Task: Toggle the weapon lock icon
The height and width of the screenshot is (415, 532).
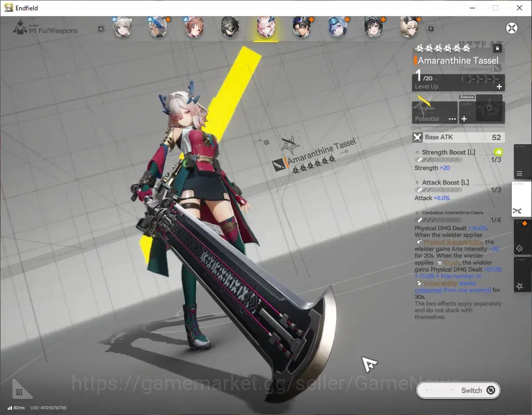Action: [x=497, y=48]
